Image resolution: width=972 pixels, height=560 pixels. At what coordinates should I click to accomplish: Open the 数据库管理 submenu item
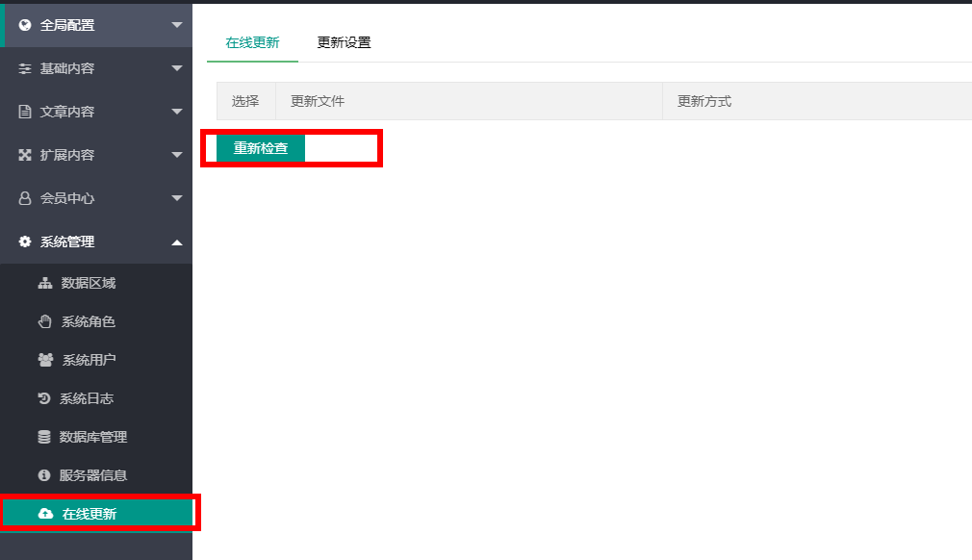pyautogui.click(x=96, y=437)
